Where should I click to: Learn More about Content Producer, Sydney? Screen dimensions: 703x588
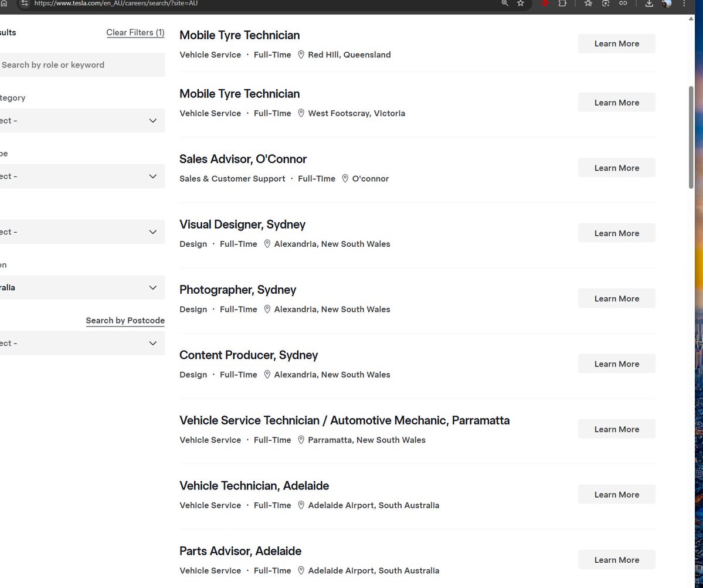pos(616,364)
